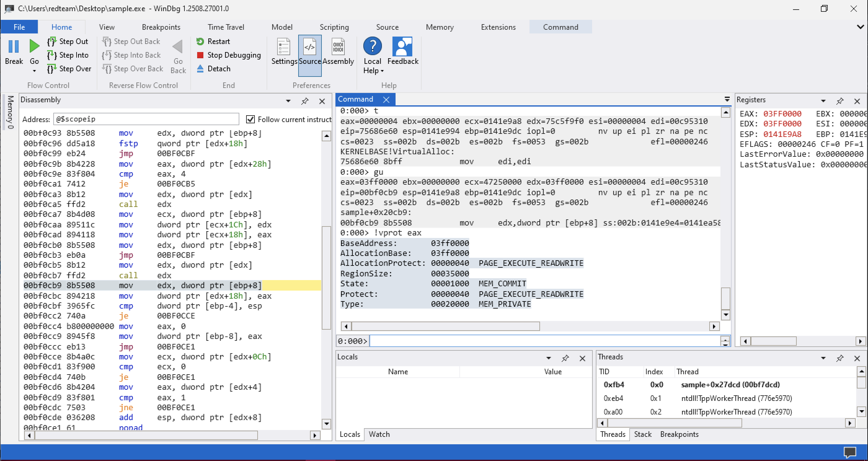This screenshot has width=868, height=461.
Task: Close the Command tab
Action: [386, 99]
